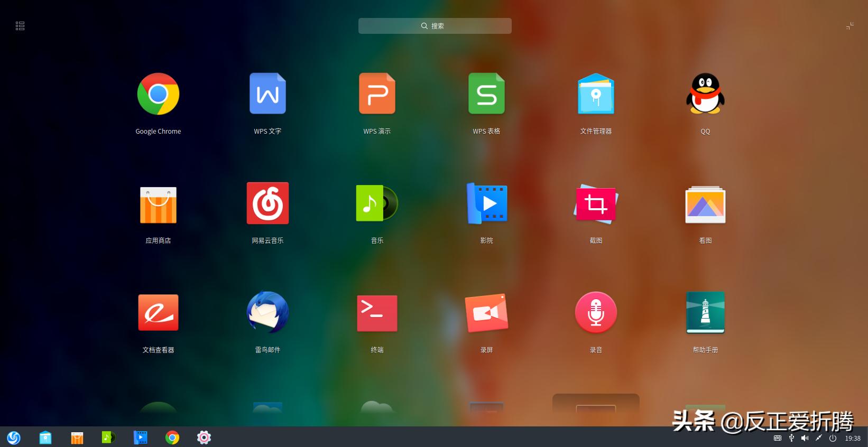Open app store from the dock
The height and width of the screenshot is (447, 868).
coord(77,437)
